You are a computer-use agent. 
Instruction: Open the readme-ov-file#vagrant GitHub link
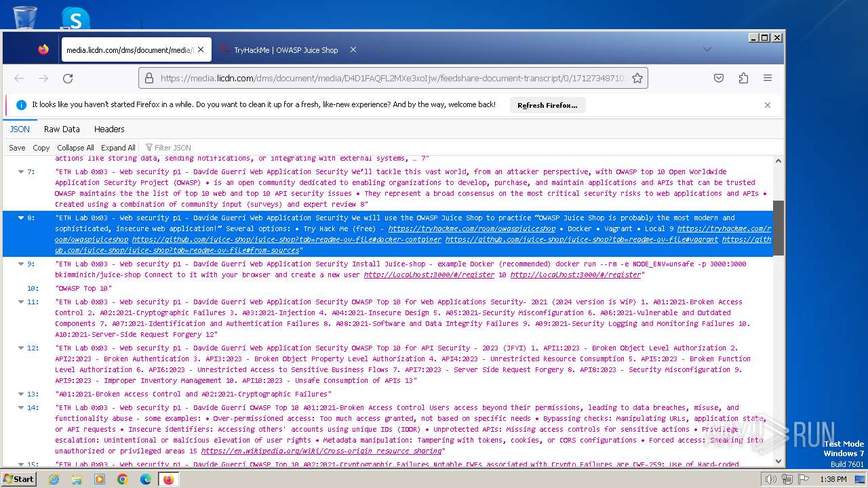581,240
